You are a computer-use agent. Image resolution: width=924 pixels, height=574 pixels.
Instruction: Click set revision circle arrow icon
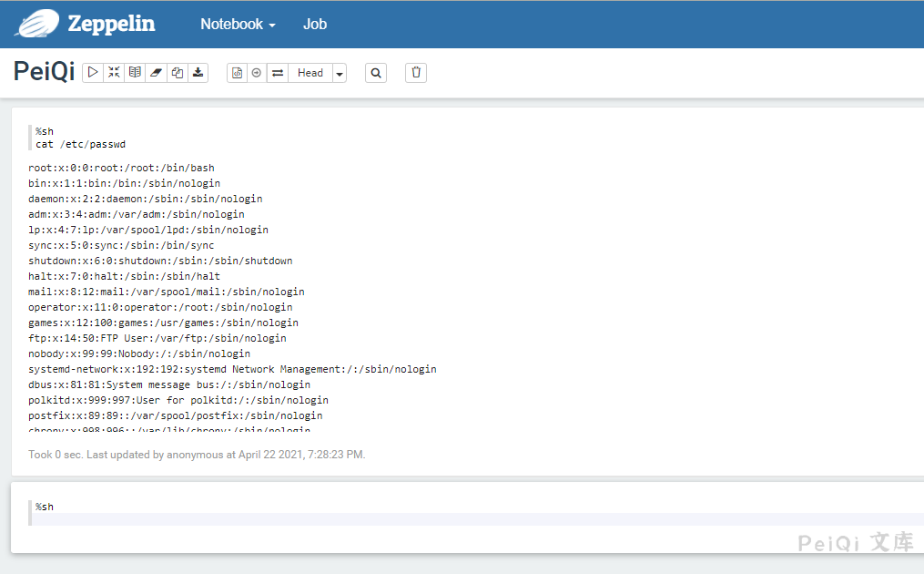(257, 73)
